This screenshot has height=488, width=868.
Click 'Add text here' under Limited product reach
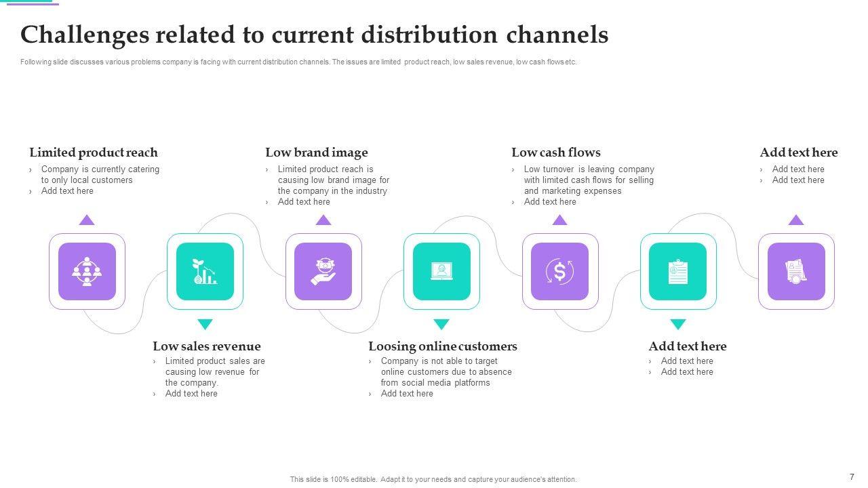tap(67, 191)
